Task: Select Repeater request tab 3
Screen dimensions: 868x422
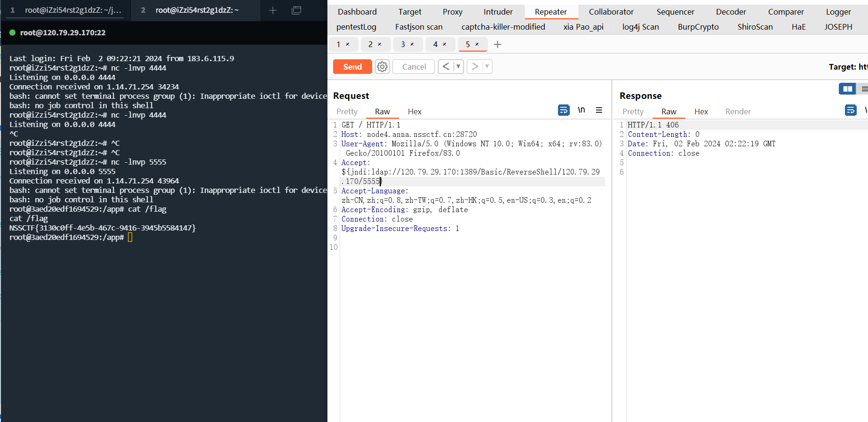Action: coord(403,44)
